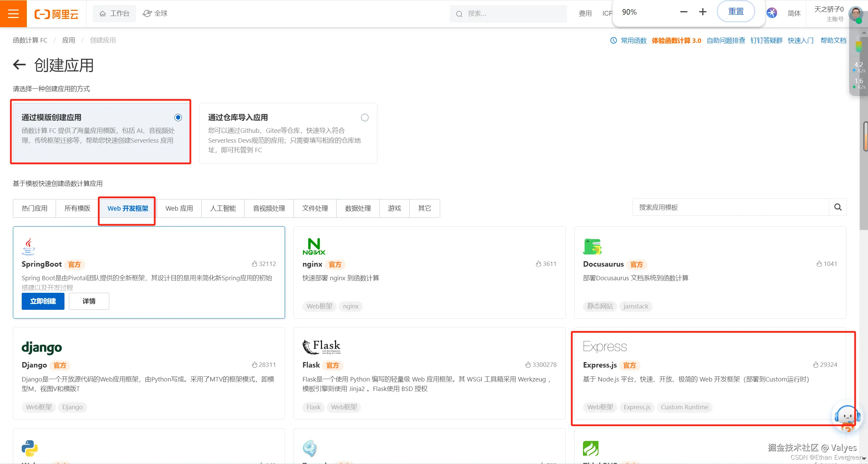Click the Docusaurus dinosaur icon
Image resolution: width=868 pixels, height=464 pixels.
tap(592, 247)
